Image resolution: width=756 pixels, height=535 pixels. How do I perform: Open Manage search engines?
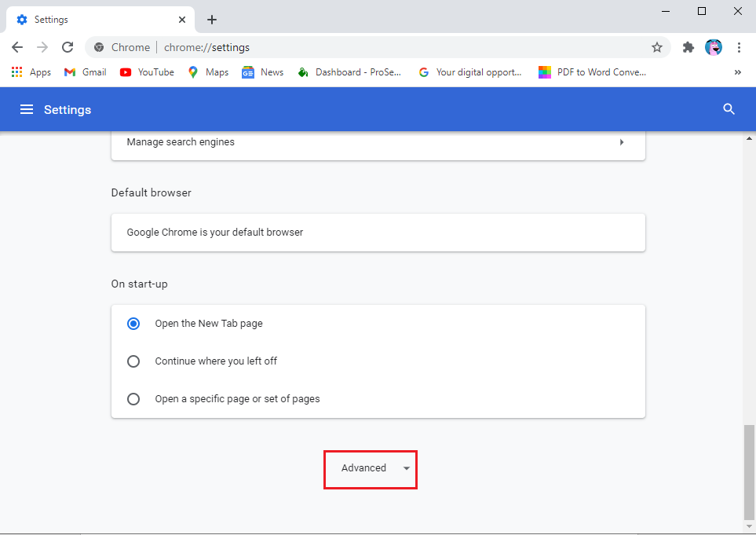click(378, 142)
